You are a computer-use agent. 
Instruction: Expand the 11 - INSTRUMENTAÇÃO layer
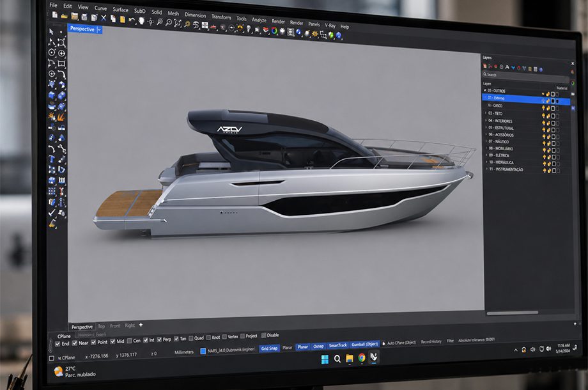click(x=486, y=168)
